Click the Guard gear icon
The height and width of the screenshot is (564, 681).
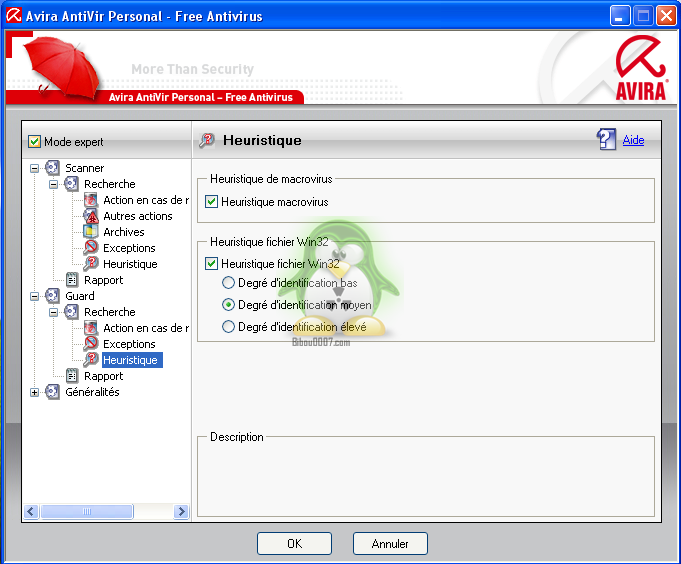(52, 296)
